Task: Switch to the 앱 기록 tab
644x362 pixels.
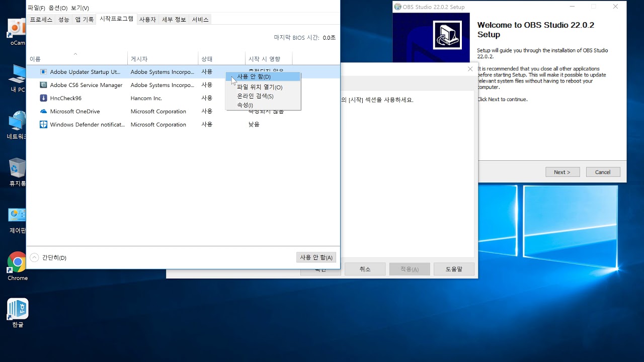Action: [x=85, y=20]
